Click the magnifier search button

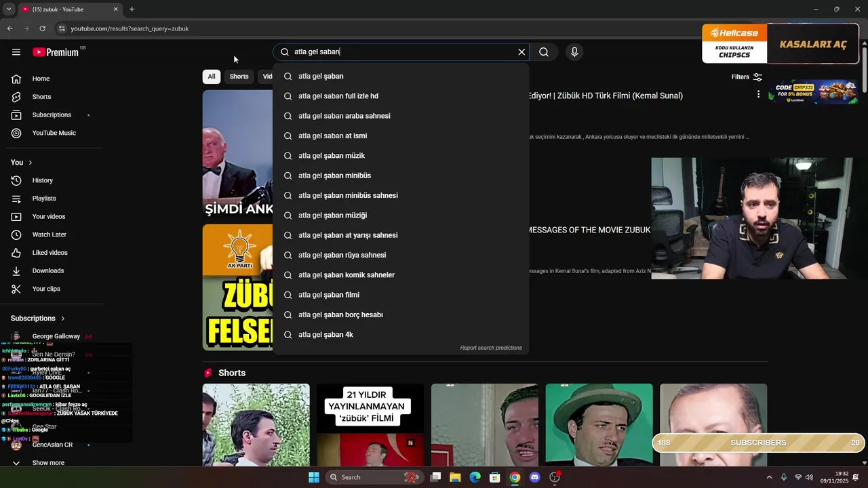[x=544, y=52]
